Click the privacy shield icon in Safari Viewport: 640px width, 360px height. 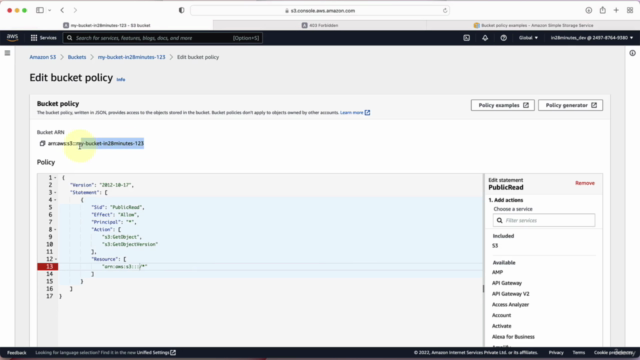[182, 10]
